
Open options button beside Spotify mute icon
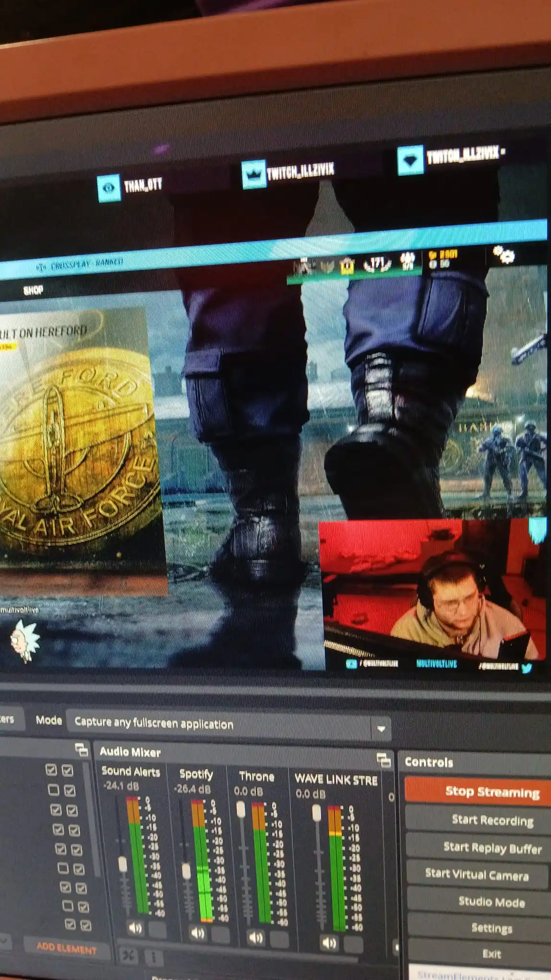[x=220, y=935]
